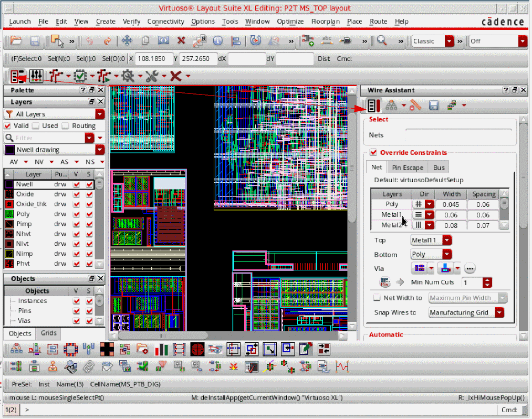Click the Copy icon in toolbar
The width and height of the screenshot is (532, 419).
click(145, 41)
